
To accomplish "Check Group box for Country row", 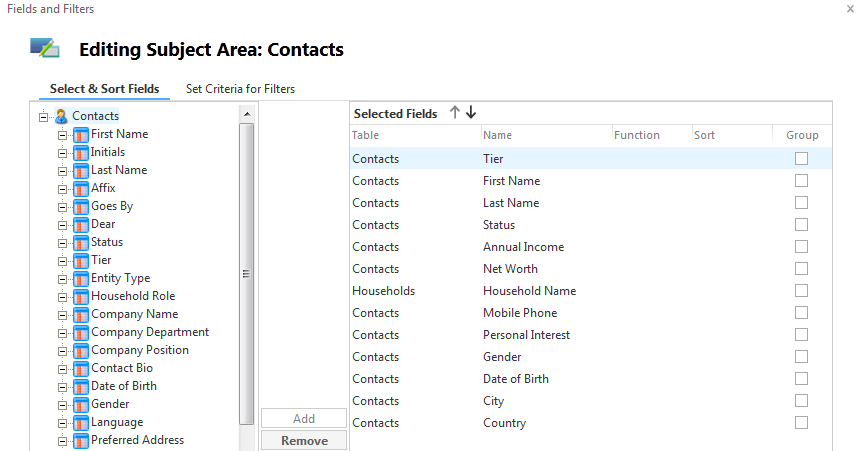I will [x=801, y=423].
